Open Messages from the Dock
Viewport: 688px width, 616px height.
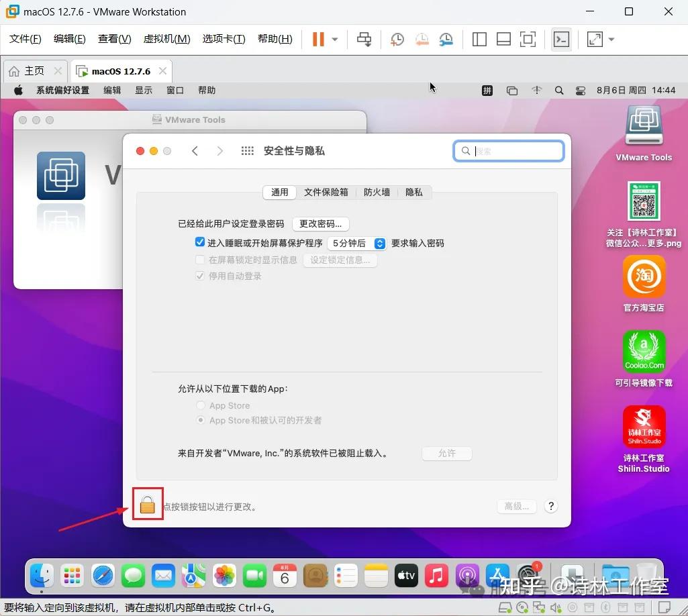133,575
